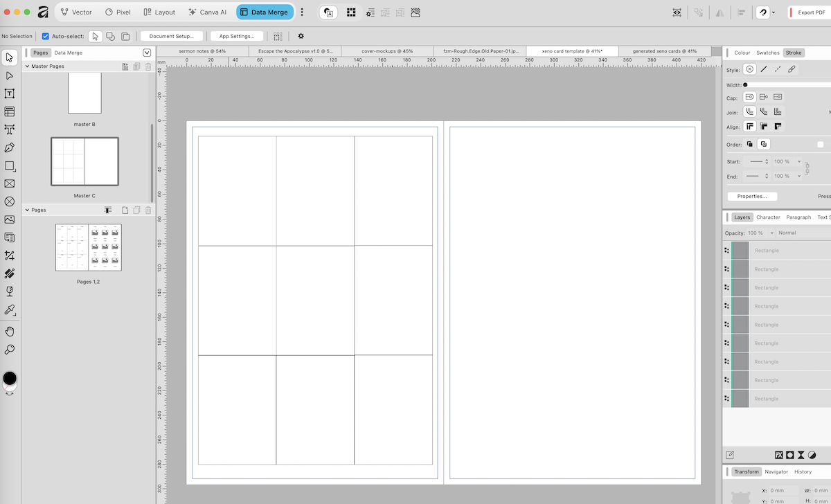831x504 pixels.
Task: Open the Start pressure percentage dropdown
Action: (x=798, y=161)
